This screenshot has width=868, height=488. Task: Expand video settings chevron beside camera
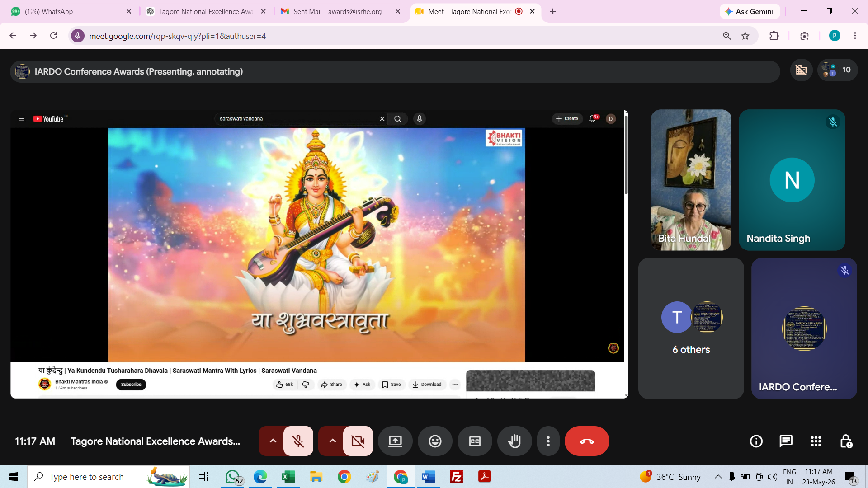click(x=332, y=441)
